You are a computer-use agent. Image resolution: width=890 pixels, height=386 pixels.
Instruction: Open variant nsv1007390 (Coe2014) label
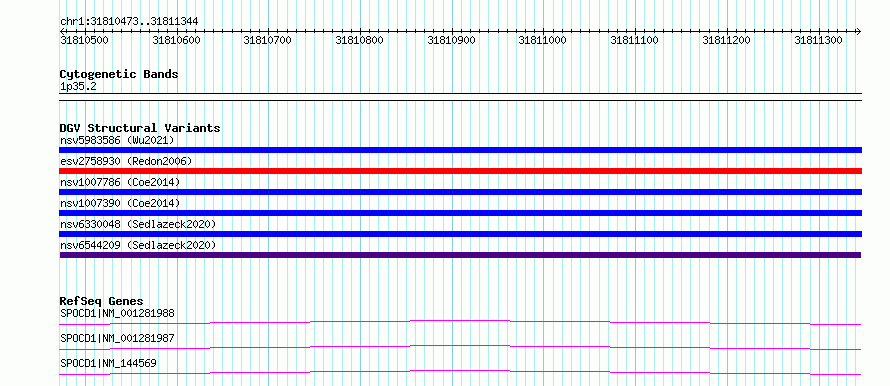120,203
